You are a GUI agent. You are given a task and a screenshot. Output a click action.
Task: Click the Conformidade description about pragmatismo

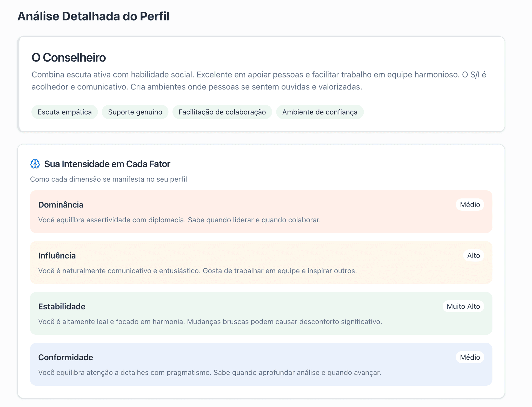pyautogui.click(x=209, y=373)
